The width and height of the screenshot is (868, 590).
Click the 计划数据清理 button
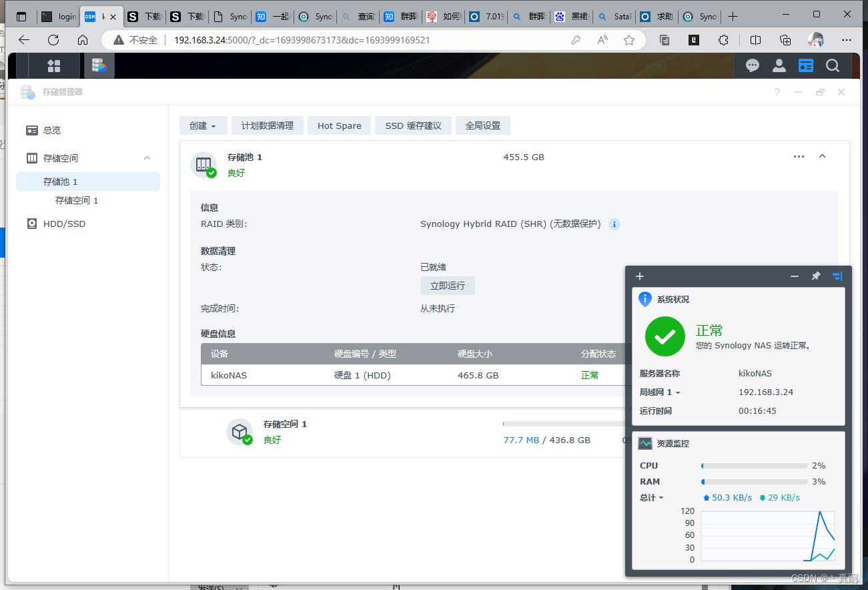coord(268,125)
